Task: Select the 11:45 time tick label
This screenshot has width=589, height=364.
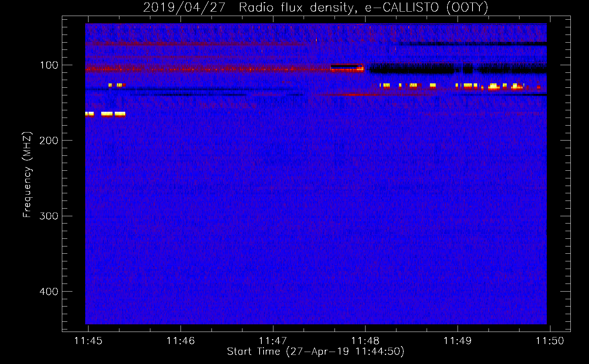Action: (88, 341)
